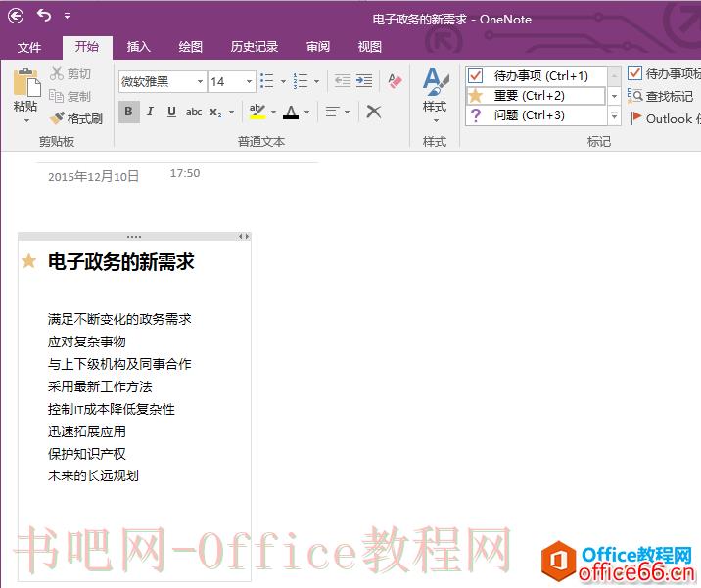This screenshot has height=588, width=701.
Task: Click the line 满足不断变化的政务需求
Action: coord(119,319)
